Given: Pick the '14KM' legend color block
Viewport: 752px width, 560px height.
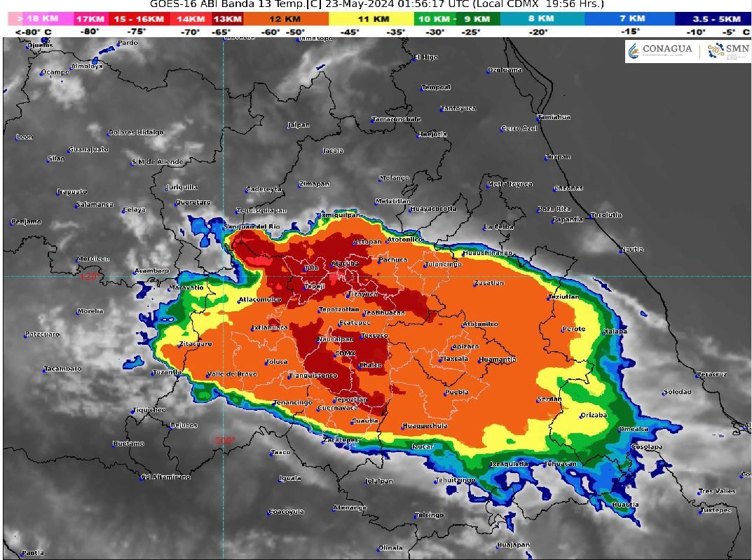Looking at the screenshot, I should click(191, 19).
